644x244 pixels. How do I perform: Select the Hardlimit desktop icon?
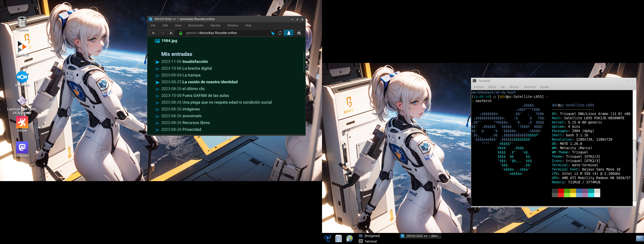pyautogui.click(x=22, y=49)
